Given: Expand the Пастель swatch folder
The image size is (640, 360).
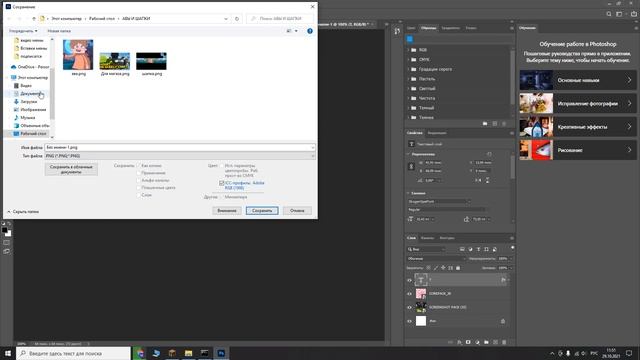Looking at the screenshot, I should pos(409,79).
